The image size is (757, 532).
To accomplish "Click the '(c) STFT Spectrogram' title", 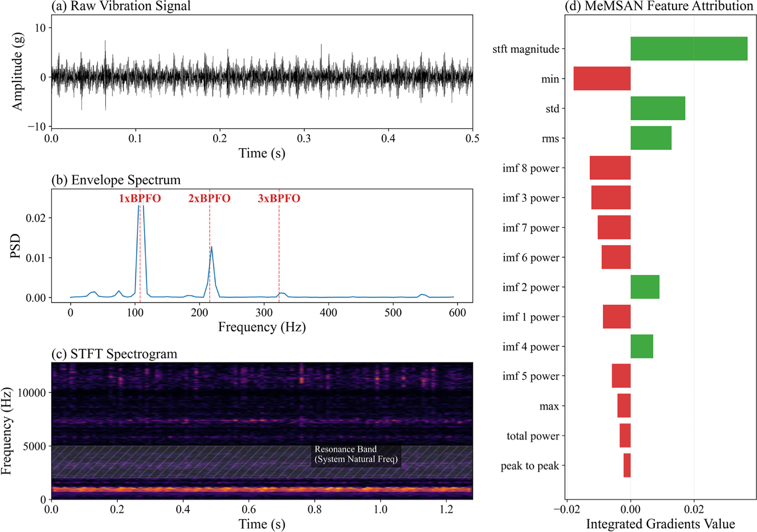I will [114, 354].
